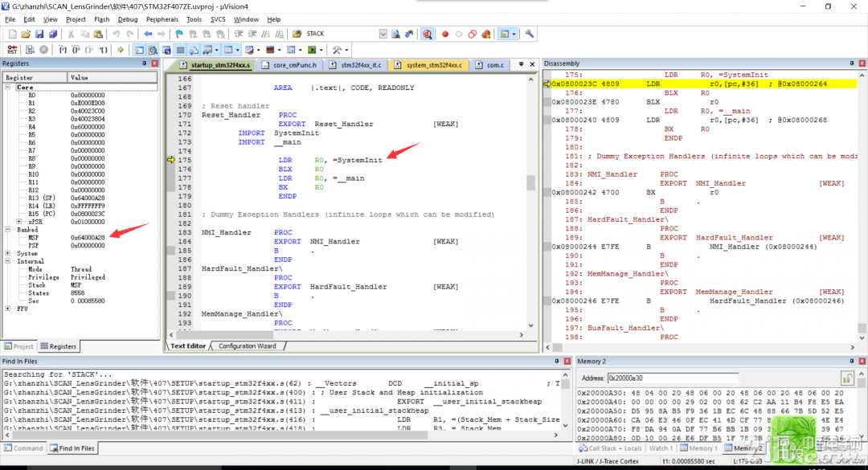The image size is (868, 470).
Task: Switch to the Project panel tab
Action: coord(18,346)
